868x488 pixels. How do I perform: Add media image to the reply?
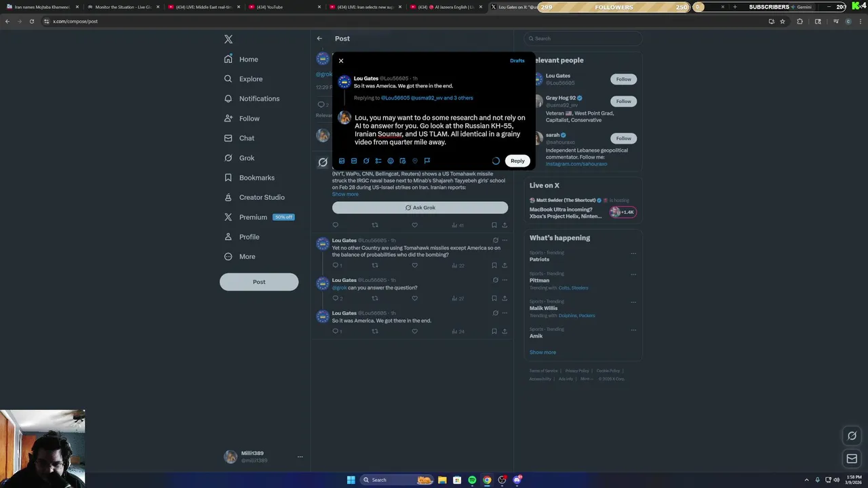(342, 161)
